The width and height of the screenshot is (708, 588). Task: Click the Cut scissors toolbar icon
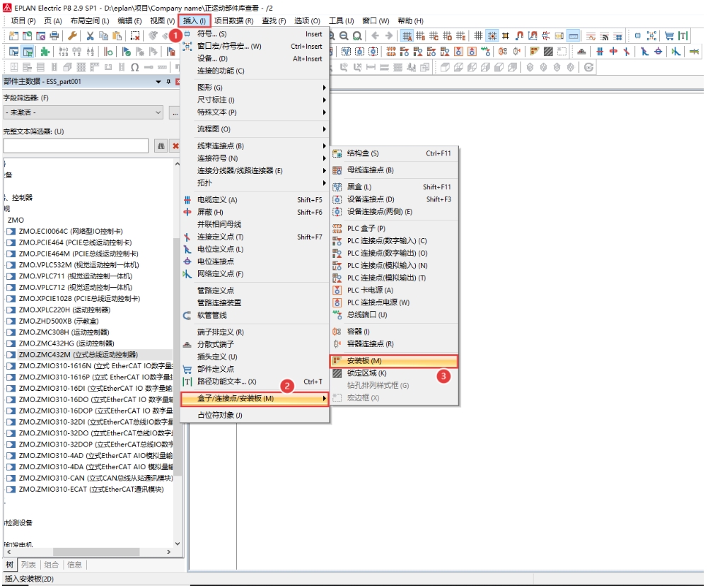tap(90, 35)
